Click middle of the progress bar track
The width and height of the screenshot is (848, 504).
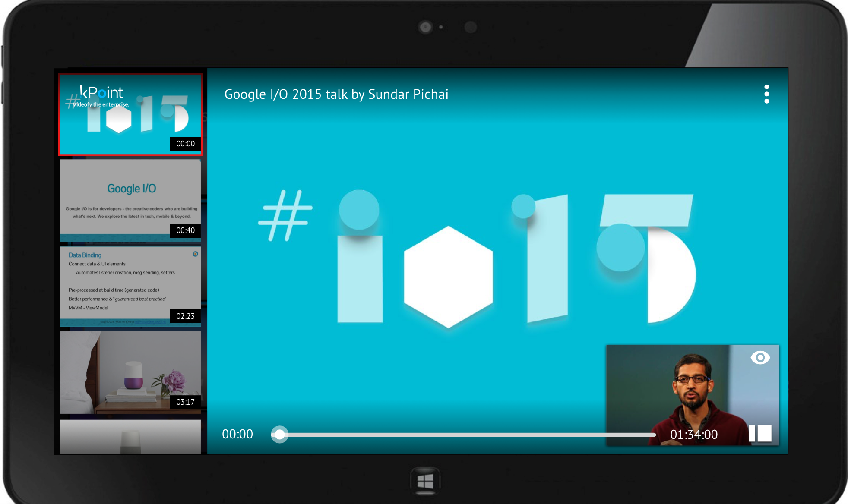464,435
